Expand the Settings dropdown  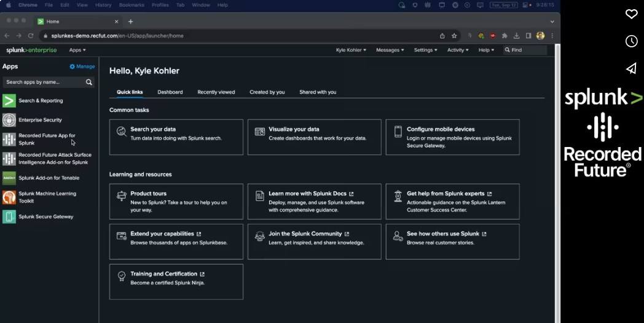pos(425,50)
